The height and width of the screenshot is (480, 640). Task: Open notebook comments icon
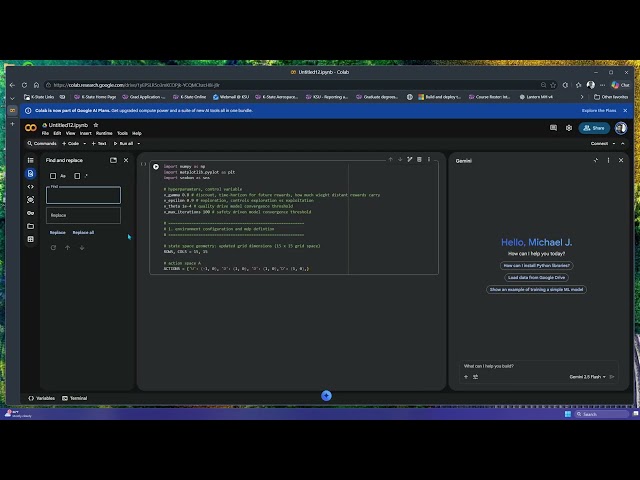(x=553, y=128)
